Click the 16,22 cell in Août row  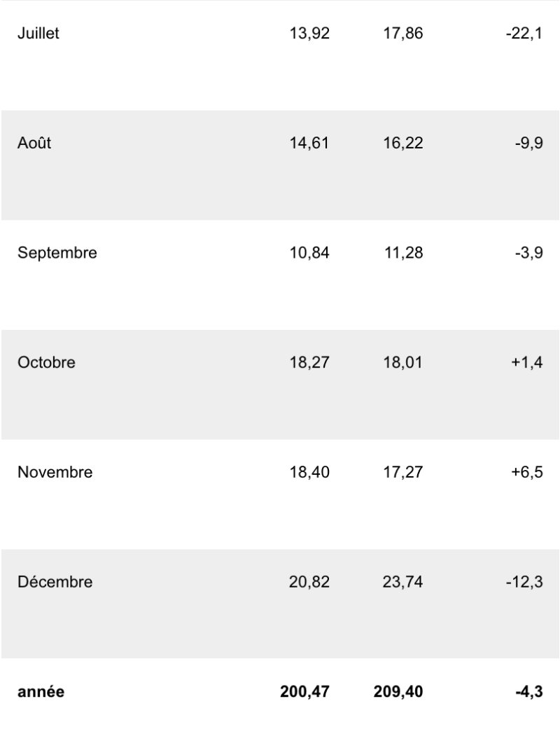(x=402, y=144)
